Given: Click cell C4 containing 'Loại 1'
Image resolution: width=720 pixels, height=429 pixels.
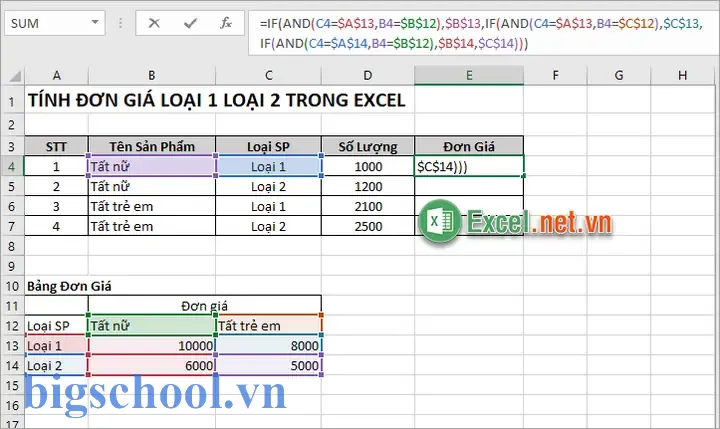Looking at the screenshot, I should point(269,166).
